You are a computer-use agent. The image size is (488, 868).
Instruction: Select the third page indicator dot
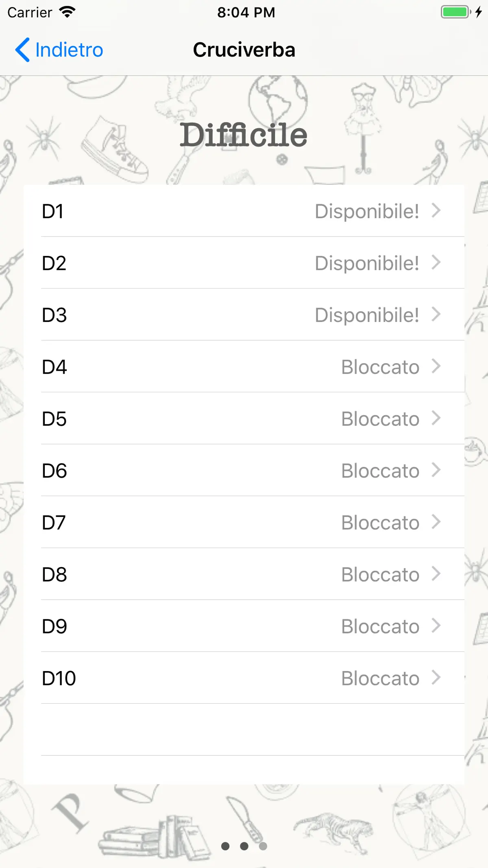[263, 846]
